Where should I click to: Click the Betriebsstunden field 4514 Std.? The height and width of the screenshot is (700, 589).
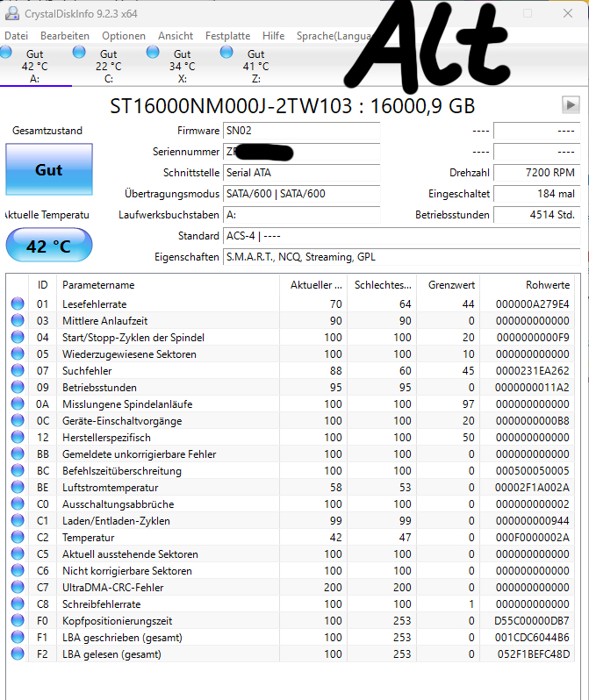[536, 215]
